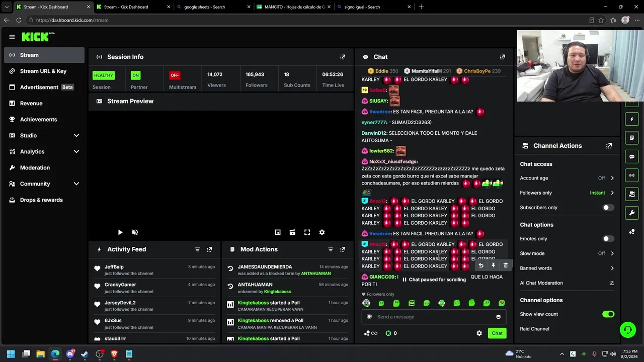Filter the Mod Actions list
The height and width of the screenshot is (362, 644).
(331, 249)
